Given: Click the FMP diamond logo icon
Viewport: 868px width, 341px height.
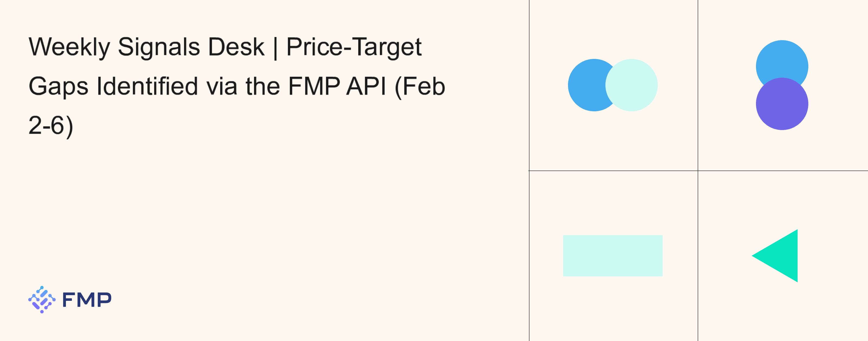Looking at the screenshot, I should click(x=42, y=299).
